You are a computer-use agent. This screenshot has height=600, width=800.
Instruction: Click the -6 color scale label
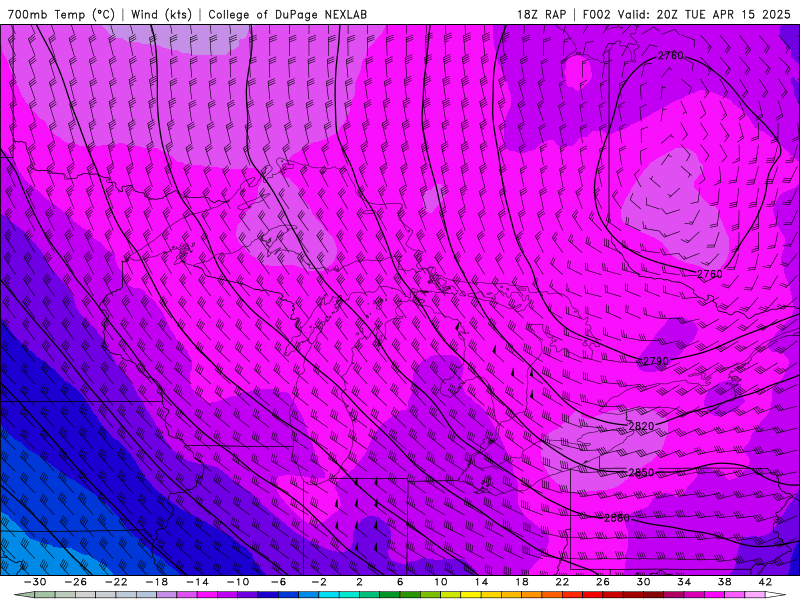coord(279,582)
